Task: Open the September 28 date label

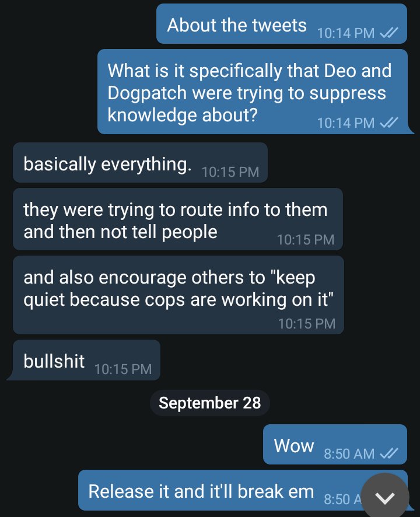Action: coord(209,403)
